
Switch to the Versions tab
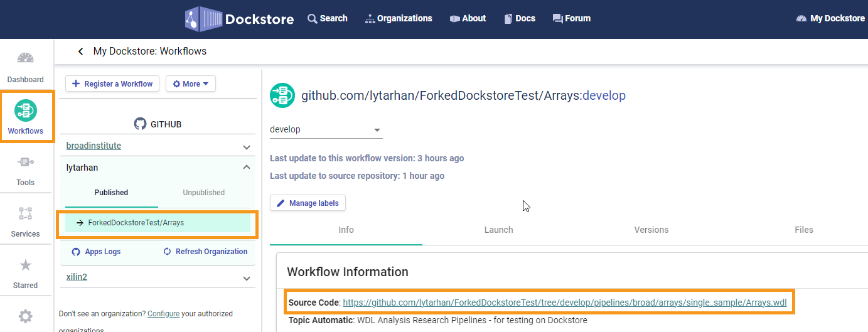[651, 230]
